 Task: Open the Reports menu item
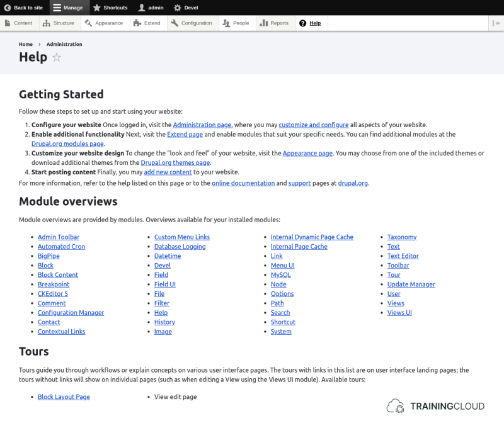pyautogui.click(x=274, y=23)
